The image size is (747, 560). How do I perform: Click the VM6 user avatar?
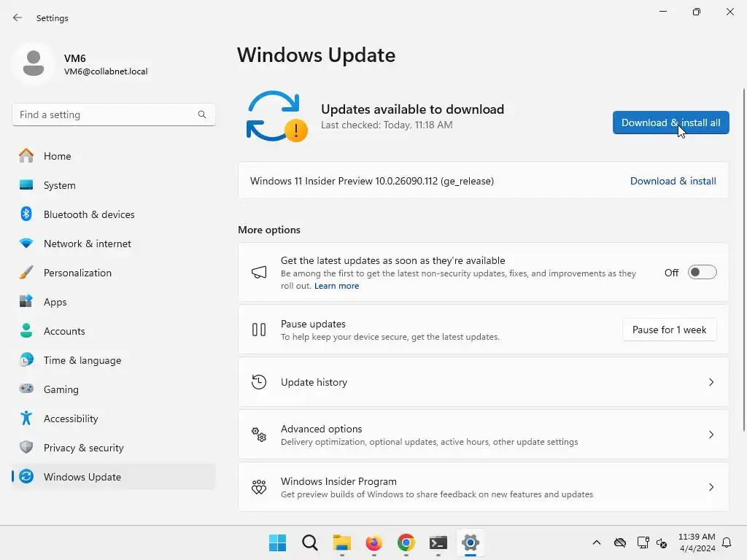34,63
